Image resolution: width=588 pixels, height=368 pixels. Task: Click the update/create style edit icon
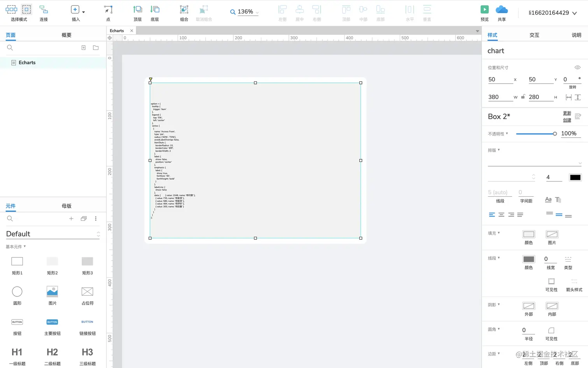pyautogui.click(x=578, y=116)
